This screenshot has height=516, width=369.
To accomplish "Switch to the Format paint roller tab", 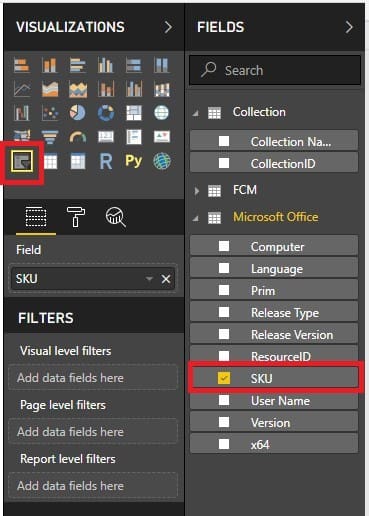I will click(x=76, y=216).
